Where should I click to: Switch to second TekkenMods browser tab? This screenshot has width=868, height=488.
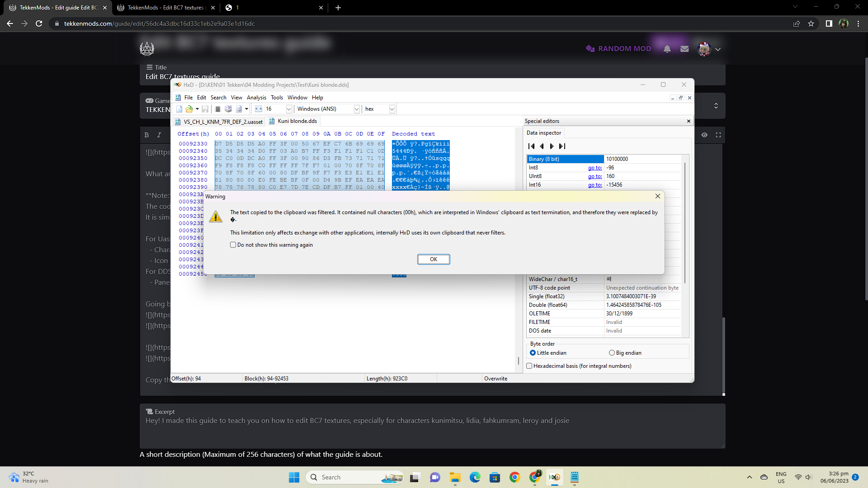(165, 8)
